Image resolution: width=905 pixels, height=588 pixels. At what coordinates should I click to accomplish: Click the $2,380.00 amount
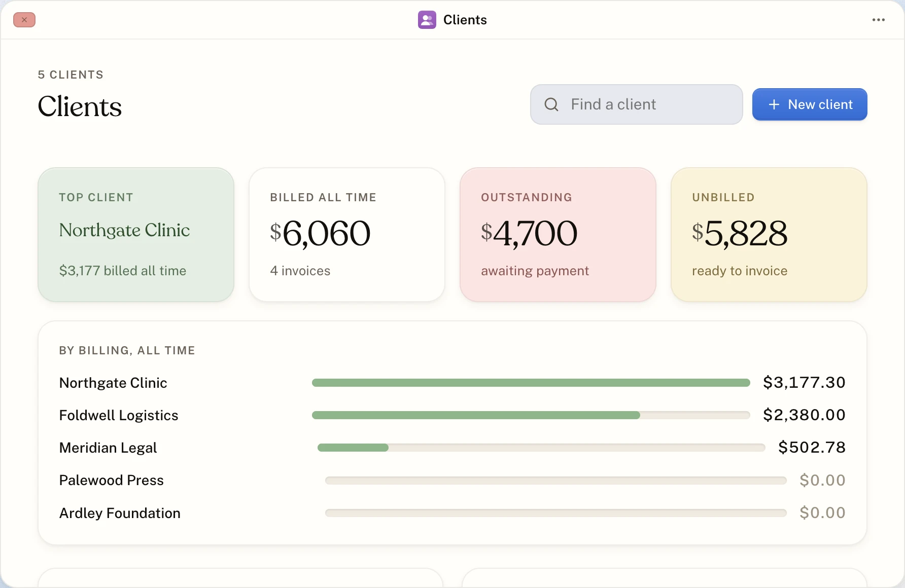[804, 415]
